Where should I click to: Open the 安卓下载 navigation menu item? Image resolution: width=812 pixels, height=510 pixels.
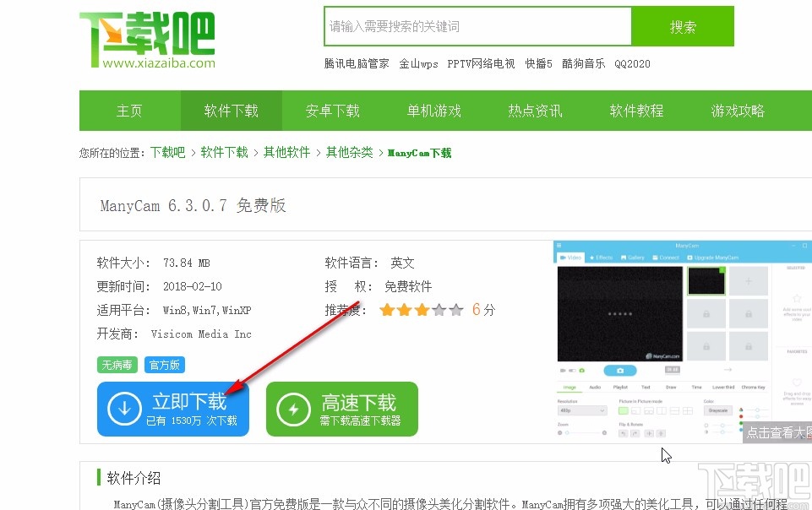332,111
